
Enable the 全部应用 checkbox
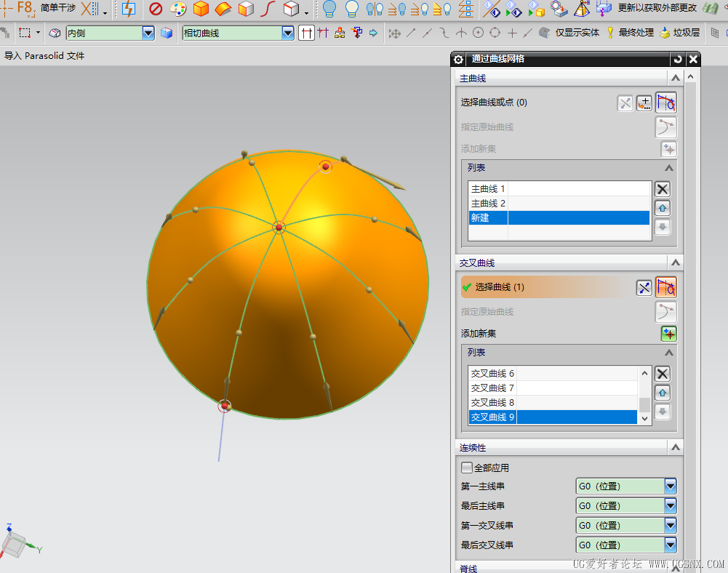tap(466, 468)
